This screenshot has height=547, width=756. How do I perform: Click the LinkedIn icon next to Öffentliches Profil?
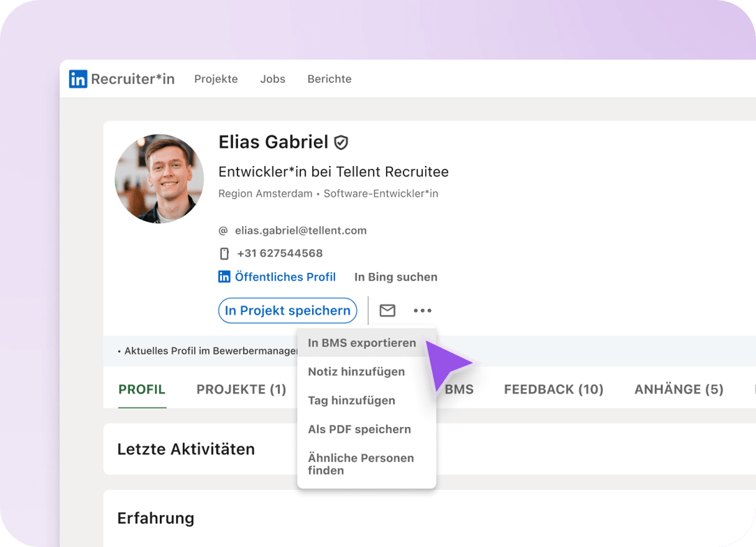click(x=224, y=277)
